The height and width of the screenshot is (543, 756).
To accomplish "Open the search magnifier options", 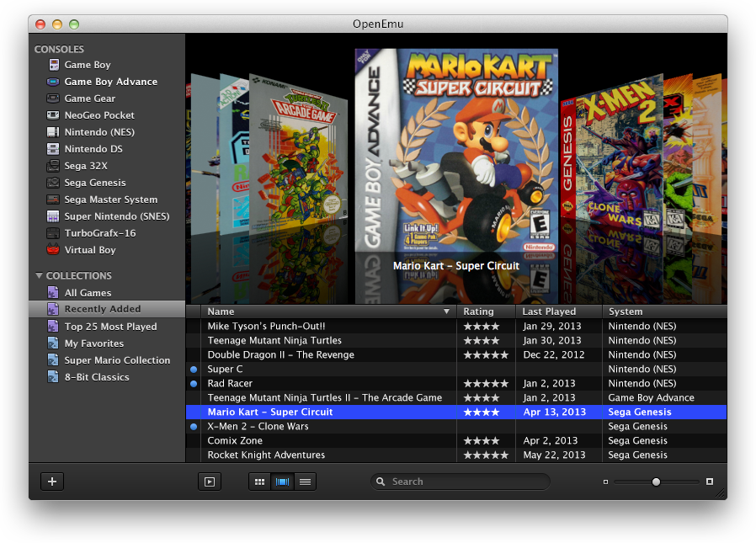I will (x=381, y=482).
